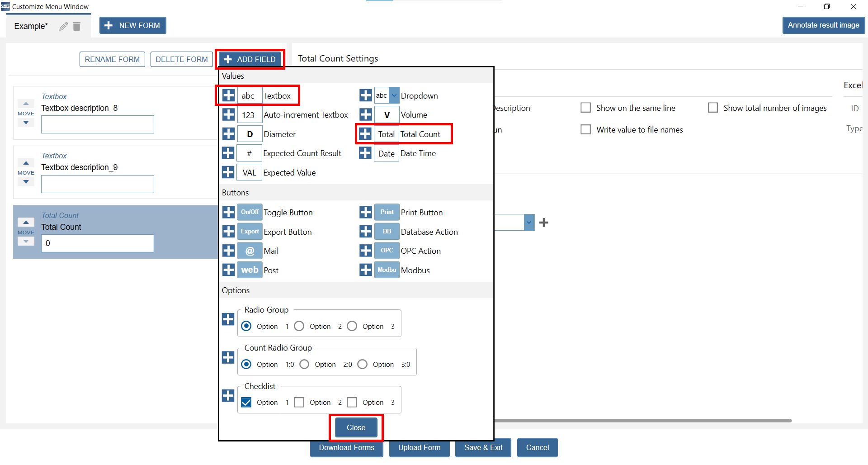
Task: Tick Show total number of images
Action: coord(713,108)
